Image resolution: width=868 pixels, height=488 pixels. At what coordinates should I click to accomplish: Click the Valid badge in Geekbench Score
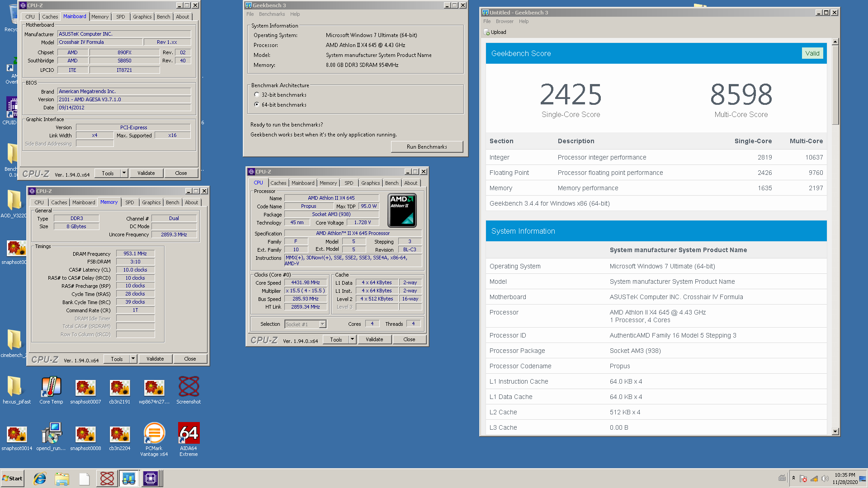812,53
